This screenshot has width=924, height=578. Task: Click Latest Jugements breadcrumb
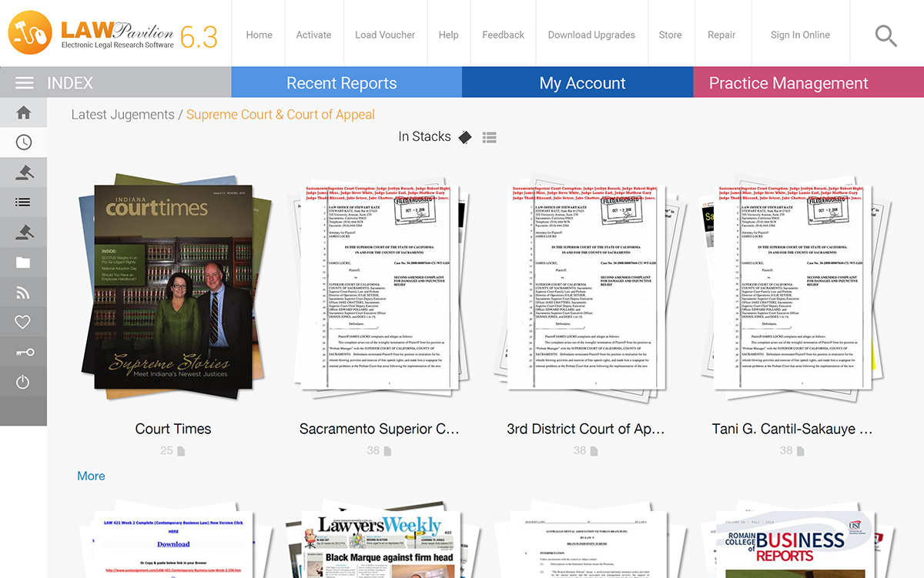point(122,115)
